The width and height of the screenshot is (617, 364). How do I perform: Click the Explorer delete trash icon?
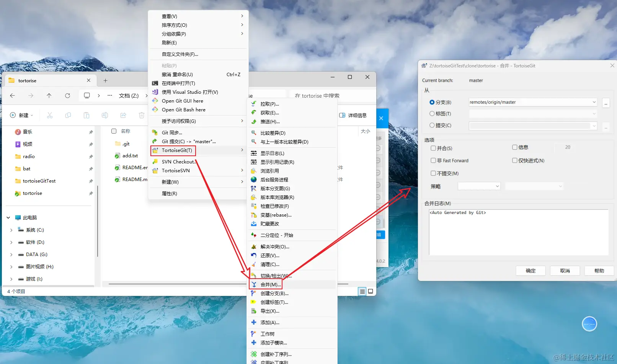coord(142,115)
